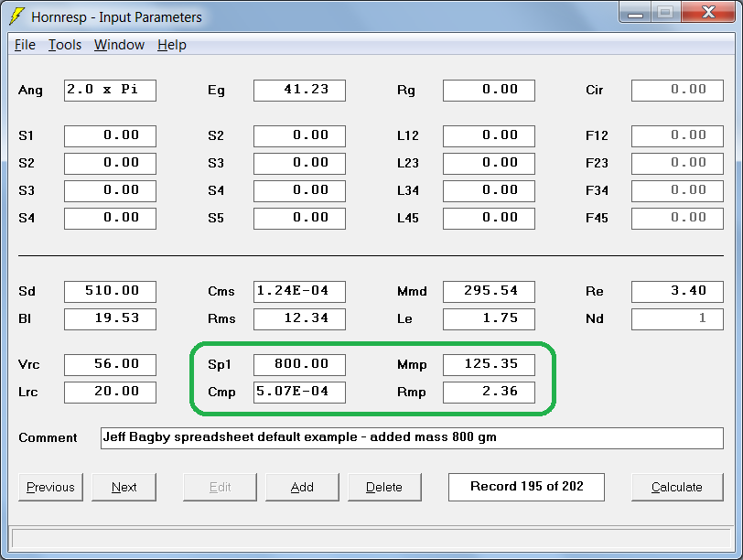743x560 pixels.
Task: Select the Rg input field
Action: click(489, 90)
